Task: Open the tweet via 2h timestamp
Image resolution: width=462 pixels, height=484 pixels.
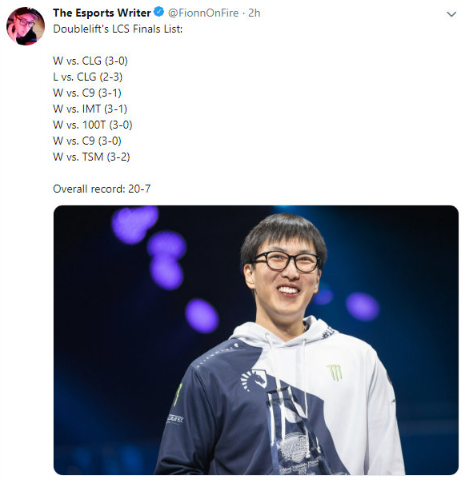Action: [254, 13]
